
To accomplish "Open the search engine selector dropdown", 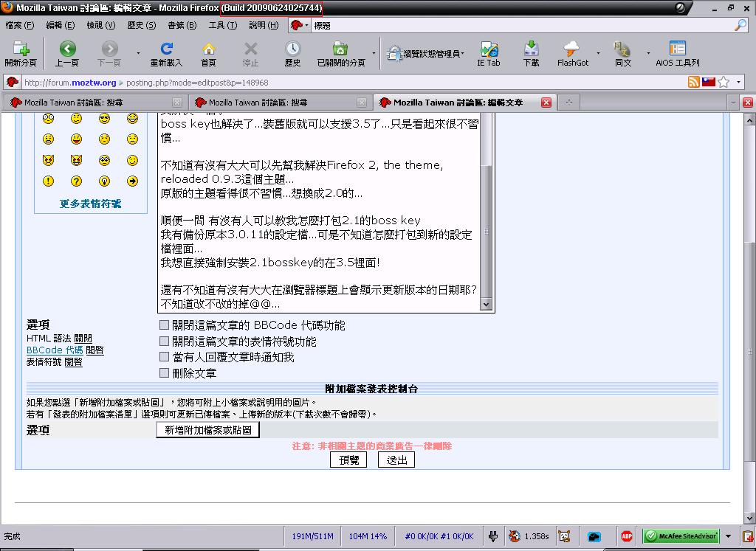I will click(x=299, y=25).
